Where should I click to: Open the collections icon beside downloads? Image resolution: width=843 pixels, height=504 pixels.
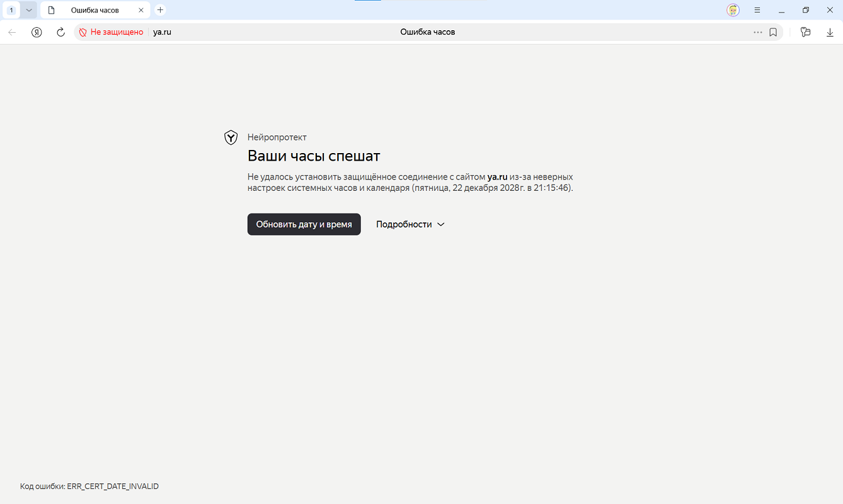coord(805,32)
